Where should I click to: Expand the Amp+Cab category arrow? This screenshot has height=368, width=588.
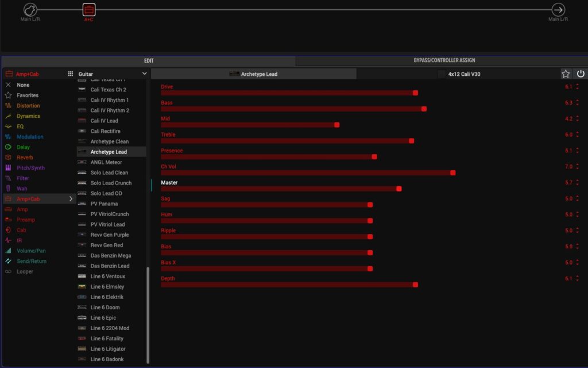coord(71,199)
